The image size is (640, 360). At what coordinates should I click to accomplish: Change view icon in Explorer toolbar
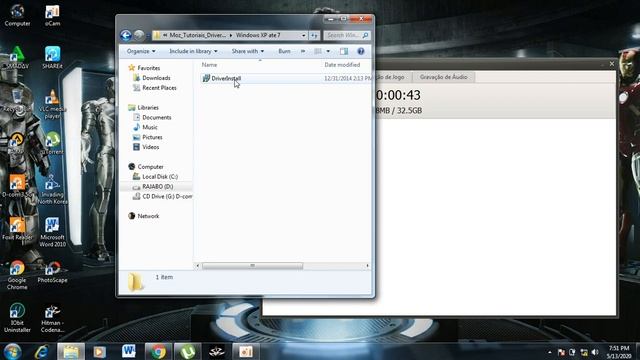(318, 51)
